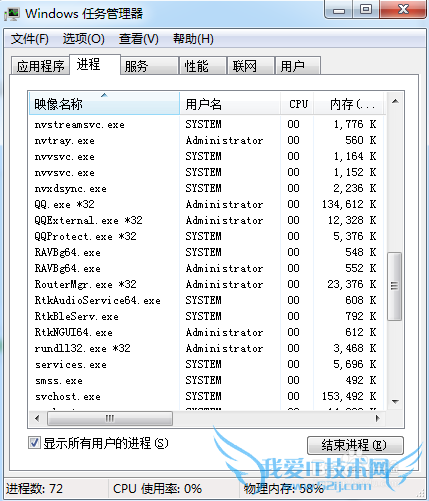The height and width of the screenshot is (501, 429).
Task: Click the 134,612 K memory value
Action: coord(349,204)
